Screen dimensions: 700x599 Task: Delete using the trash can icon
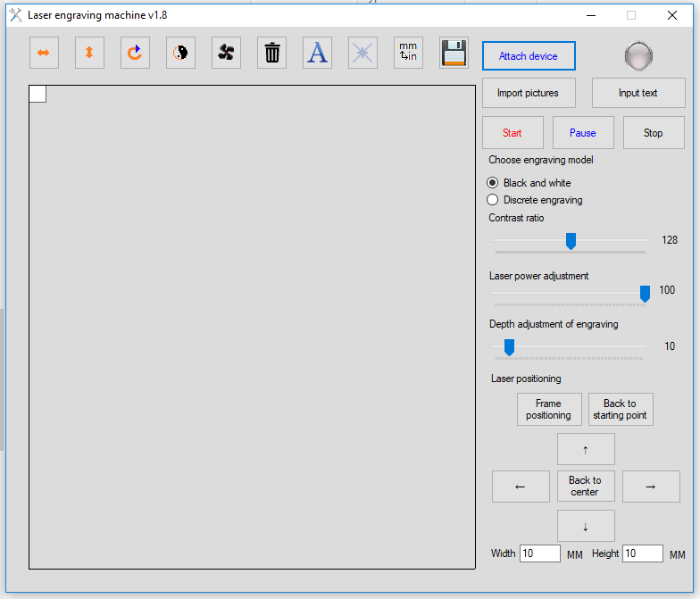(271, 53)
